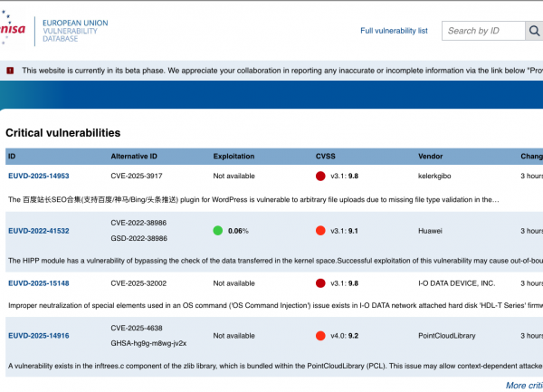The image size is (543, 392).
Task: Select the CVE-2025-32002 text
Action: coord(138,283)
